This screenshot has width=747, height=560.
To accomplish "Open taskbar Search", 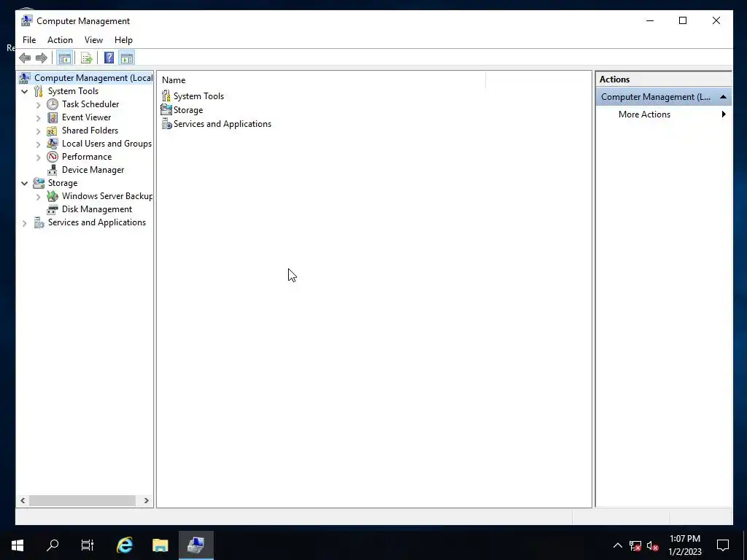I will click(x=53, y=545).
